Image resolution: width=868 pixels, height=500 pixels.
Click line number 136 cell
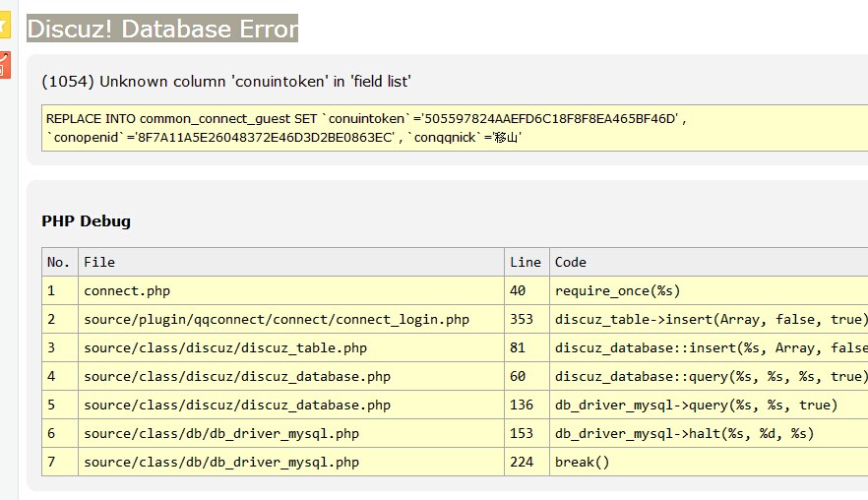click(x=522, y=405)
